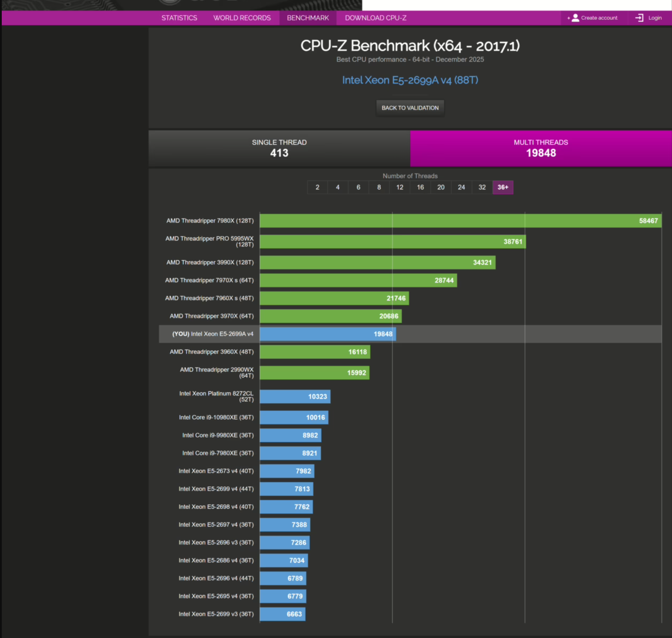Select 24 threads filter

pos(461,187)
